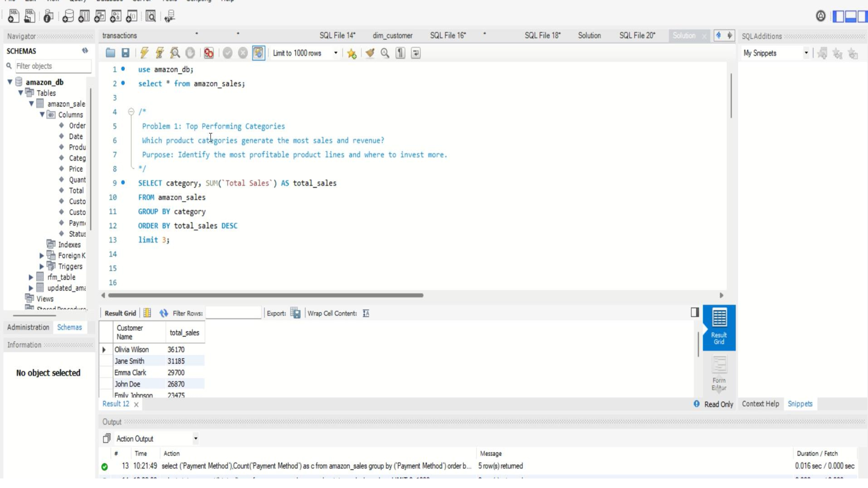Open SQL script file icon in main toolbar

30,16
